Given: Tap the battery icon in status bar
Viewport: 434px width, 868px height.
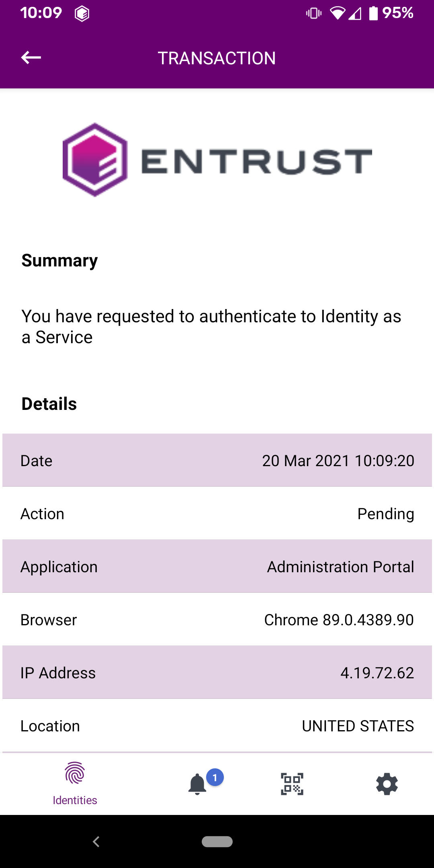Looking at the screenshot, I should tap(373, 13).
